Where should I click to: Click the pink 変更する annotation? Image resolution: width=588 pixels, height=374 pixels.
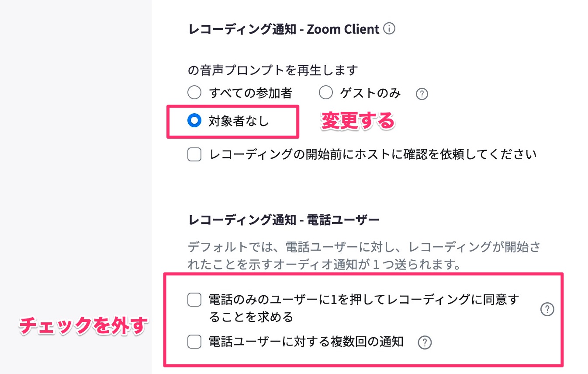pos(358,121)
